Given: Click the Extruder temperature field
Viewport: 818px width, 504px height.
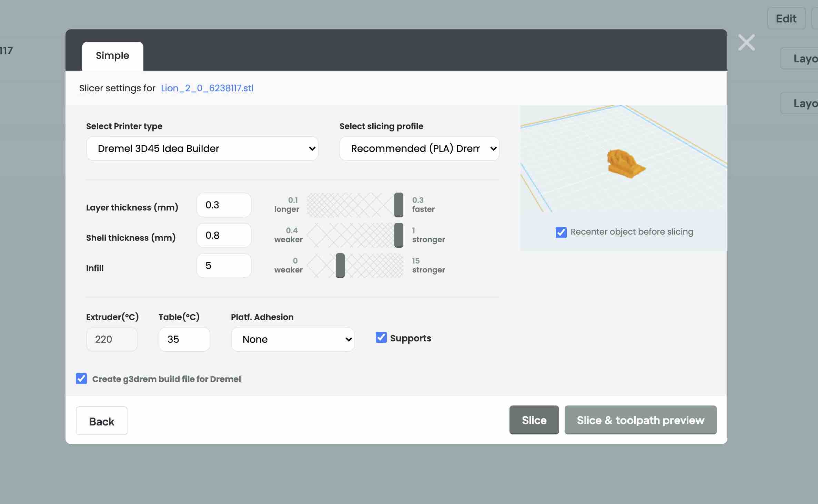Looking at the screenshot, I should 112,339.
